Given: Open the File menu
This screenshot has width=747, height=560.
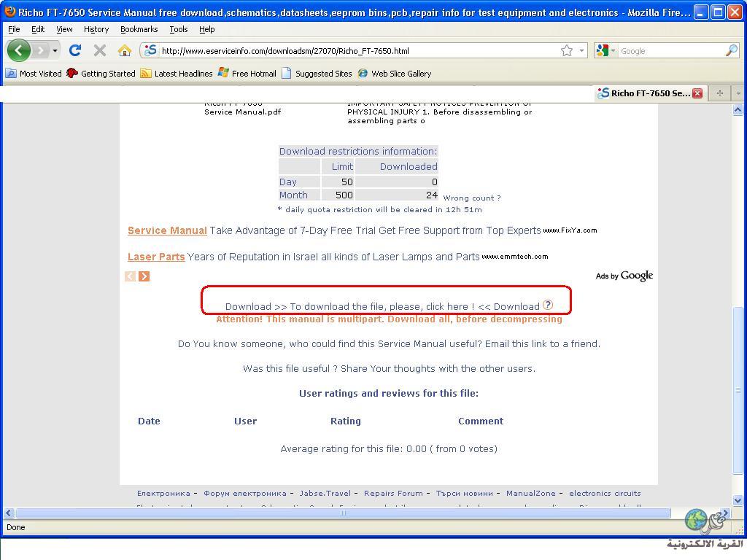Looking at the screenshot, I should click(15, 29).
